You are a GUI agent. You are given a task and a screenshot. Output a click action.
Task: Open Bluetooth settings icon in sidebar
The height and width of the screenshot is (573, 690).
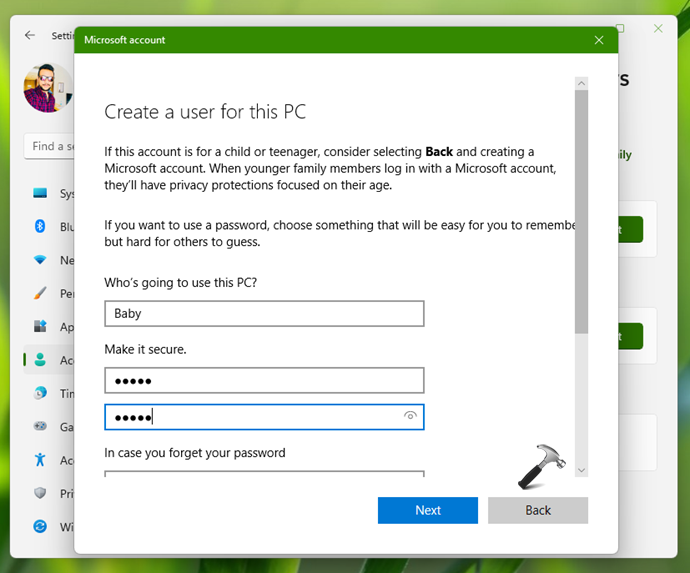(x=40, y=226)
